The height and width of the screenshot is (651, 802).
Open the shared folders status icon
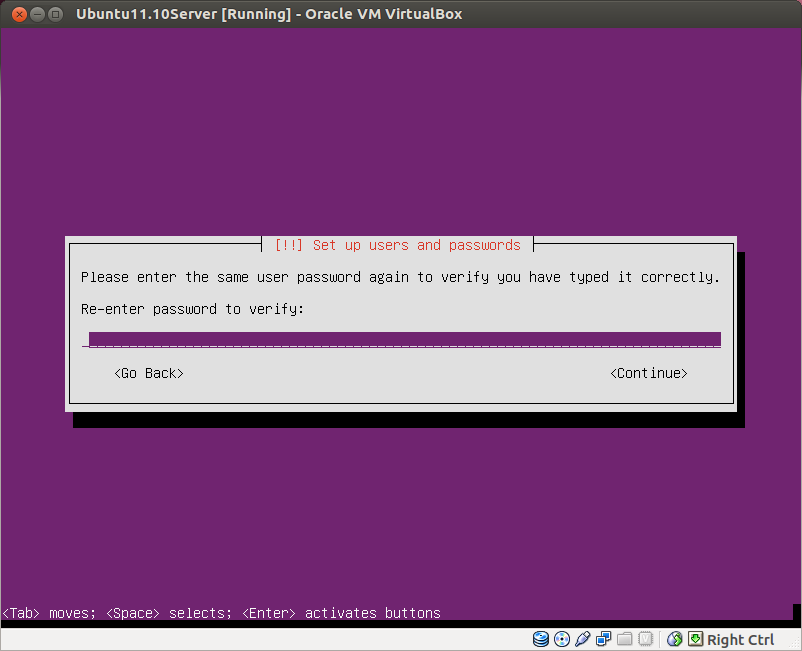coord(624,639)
